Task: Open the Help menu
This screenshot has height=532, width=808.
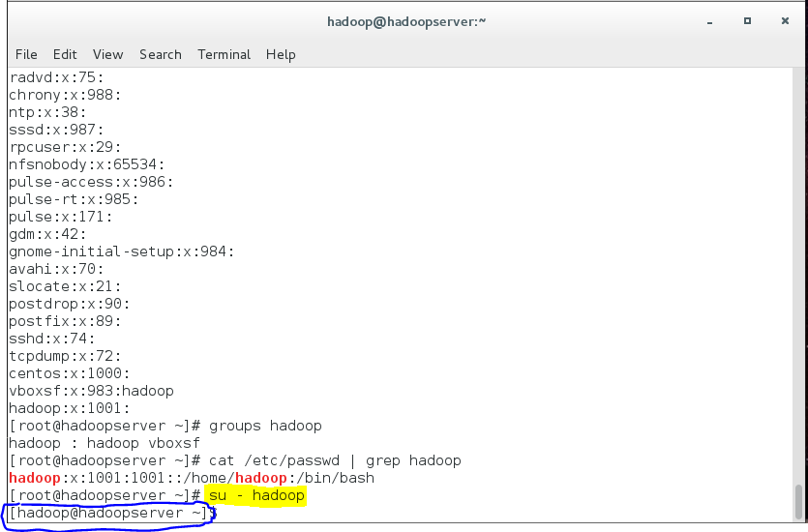Action: click(281, 54)
